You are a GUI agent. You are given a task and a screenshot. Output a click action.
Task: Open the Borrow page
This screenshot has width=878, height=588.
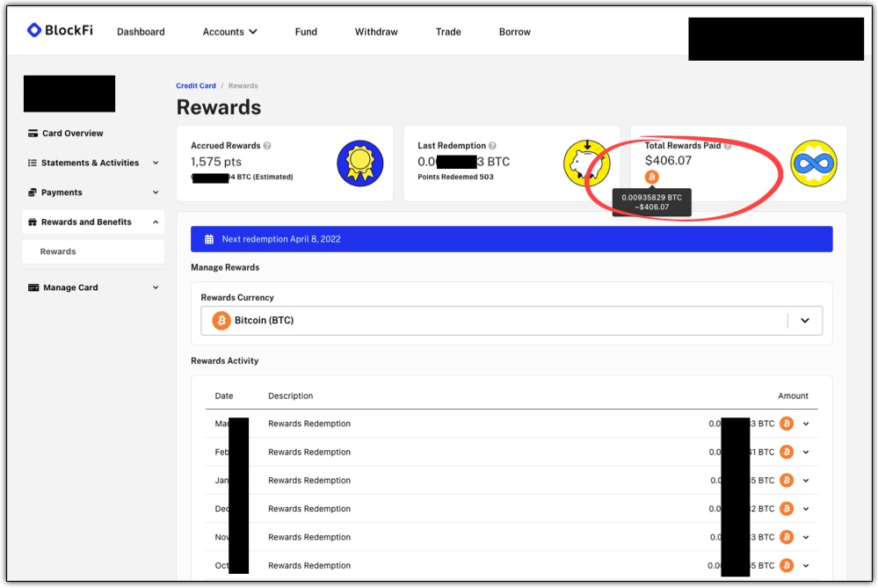[x=515, y=32]
